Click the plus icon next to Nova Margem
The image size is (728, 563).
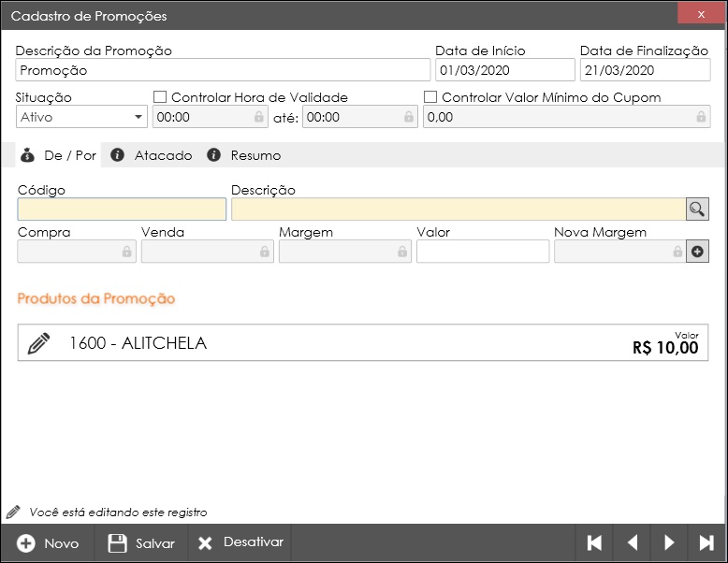click(x=697, y=252)
